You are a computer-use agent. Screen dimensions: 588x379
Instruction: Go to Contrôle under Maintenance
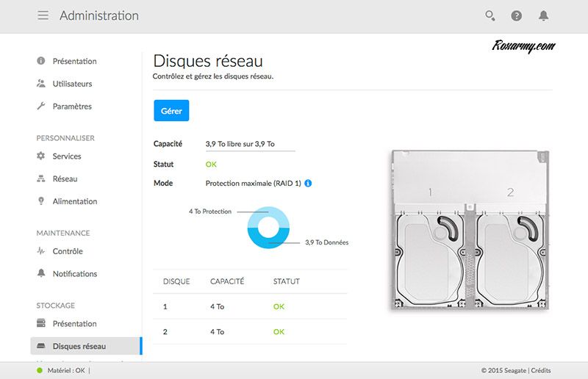(x=68, y=251)
